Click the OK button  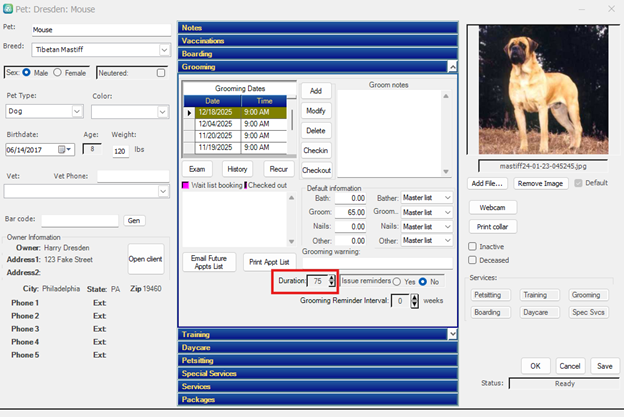tap(536, 366)
